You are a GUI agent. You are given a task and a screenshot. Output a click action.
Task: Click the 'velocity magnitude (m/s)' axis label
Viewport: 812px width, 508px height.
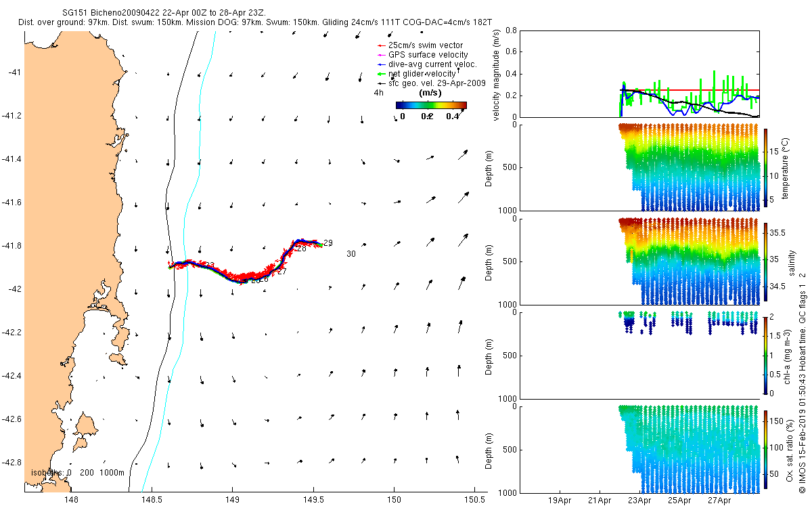[496, 74]
